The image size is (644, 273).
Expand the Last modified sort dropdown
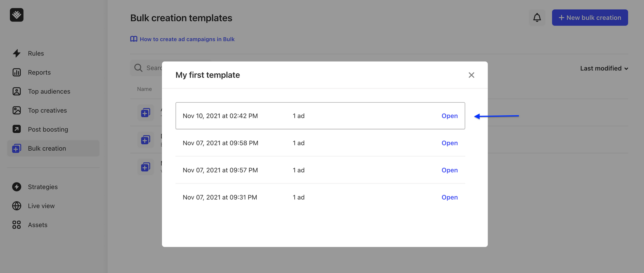pos(604,68)
